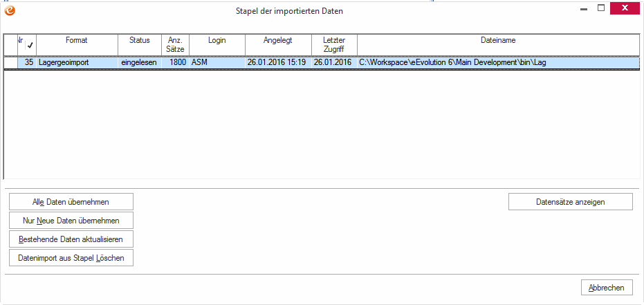The height and width of the screenshot is (305, 644).
Task: Click Datenimport aus Stapel Löschen button
Action: click(71, 258)
